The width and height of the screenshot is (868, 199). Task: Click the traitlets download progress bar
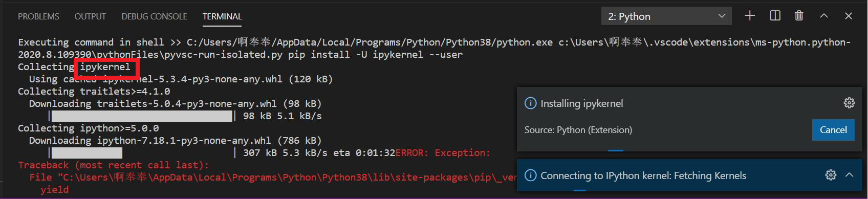click(x=142, y=116)
